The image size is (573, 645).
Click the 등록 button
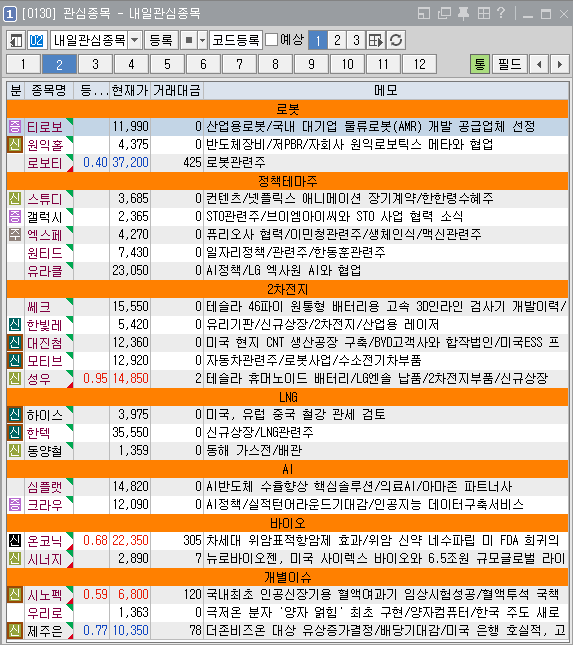[161, 40]
